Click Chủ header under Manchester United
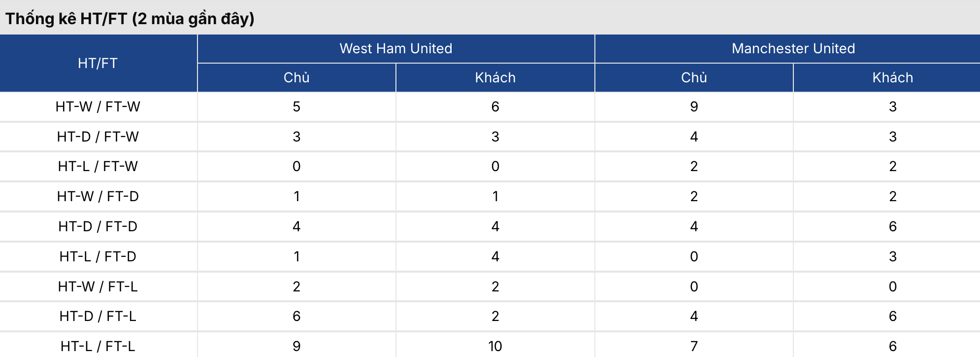 pos(694,77)
